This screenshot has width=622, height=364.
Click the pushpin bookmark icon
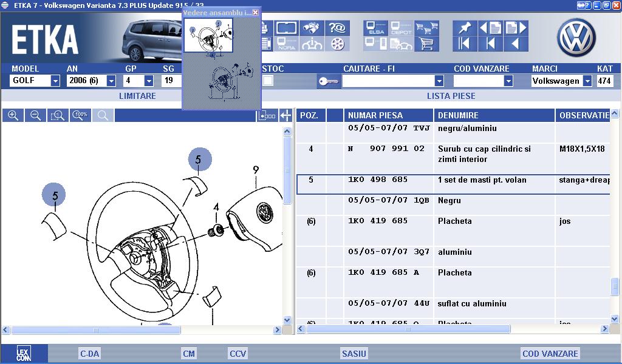[x=465, y=28]
